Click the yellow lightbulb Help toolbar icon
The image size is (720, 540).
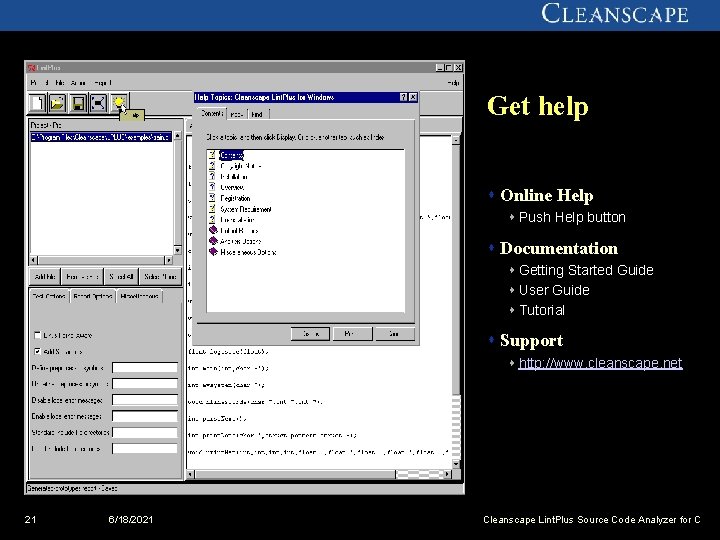[119, 103]
